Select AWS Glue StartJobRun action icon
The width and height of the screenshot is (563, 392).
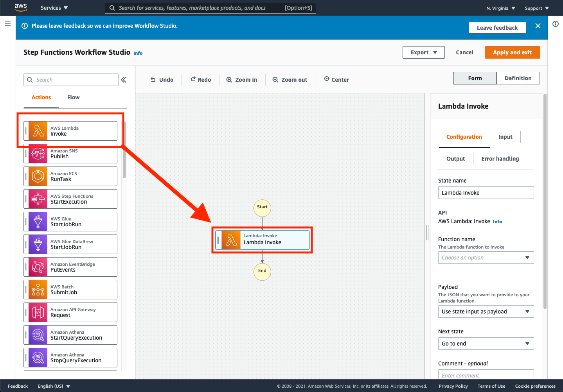point(38,222)
